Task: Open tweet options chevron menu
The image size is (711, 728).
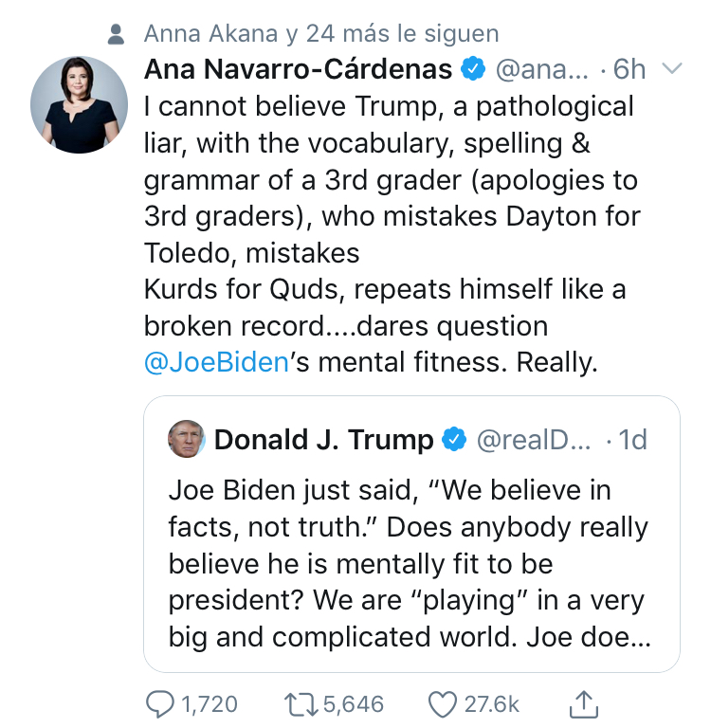Action: [x=671, y=68]
